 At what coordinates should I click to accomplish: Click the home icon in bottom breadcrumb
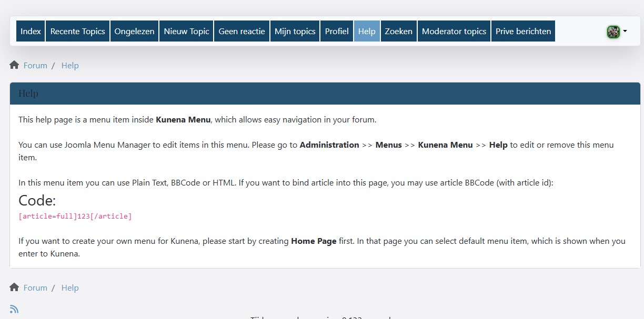pyautogui.click(x=14, y=287)
